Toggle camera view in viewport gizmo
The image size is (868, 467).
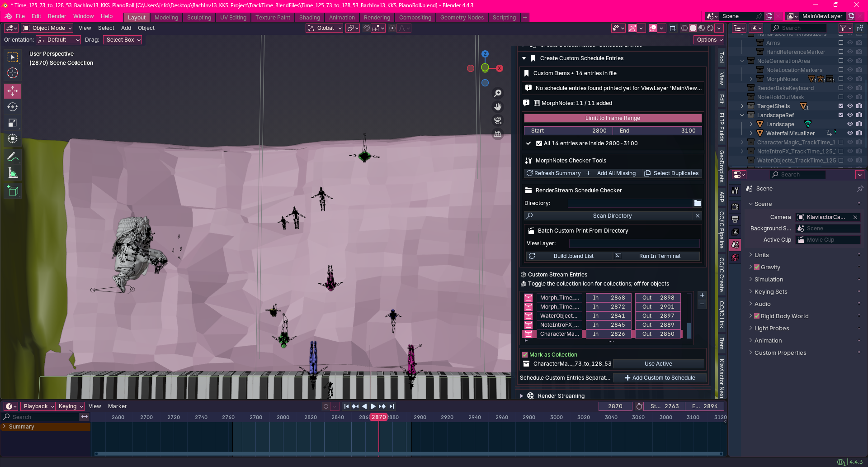tap(498, 120)
